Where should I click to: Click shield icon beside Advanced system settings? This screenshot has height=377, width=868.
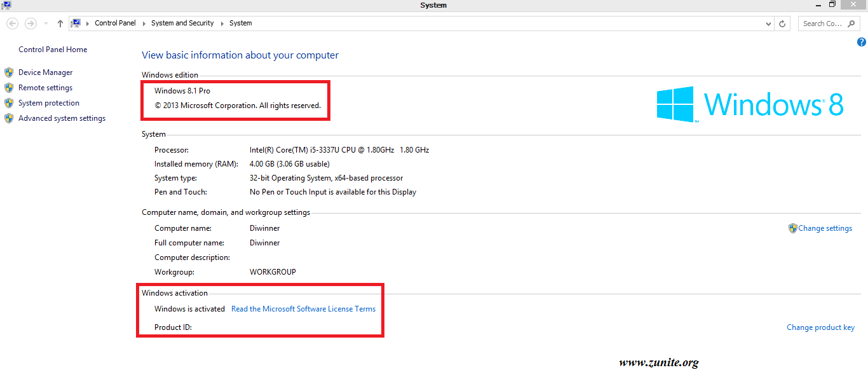pyautogui.click(x=9, y=118)
